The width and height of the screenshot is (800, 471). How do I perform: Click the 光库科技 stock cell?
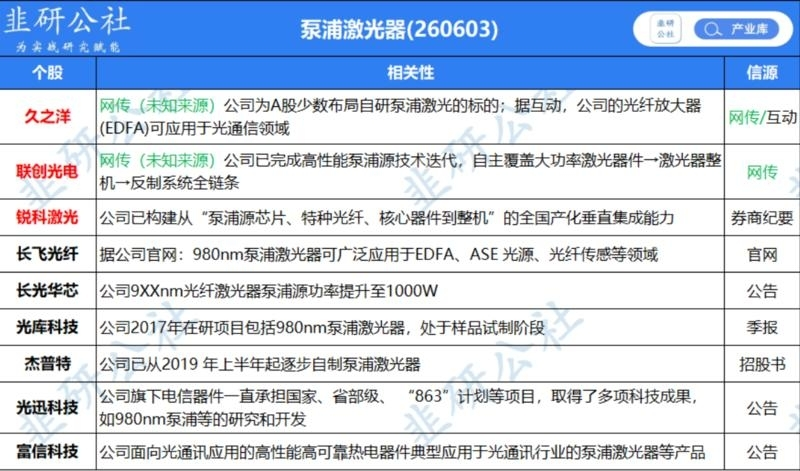pos(47,327)
